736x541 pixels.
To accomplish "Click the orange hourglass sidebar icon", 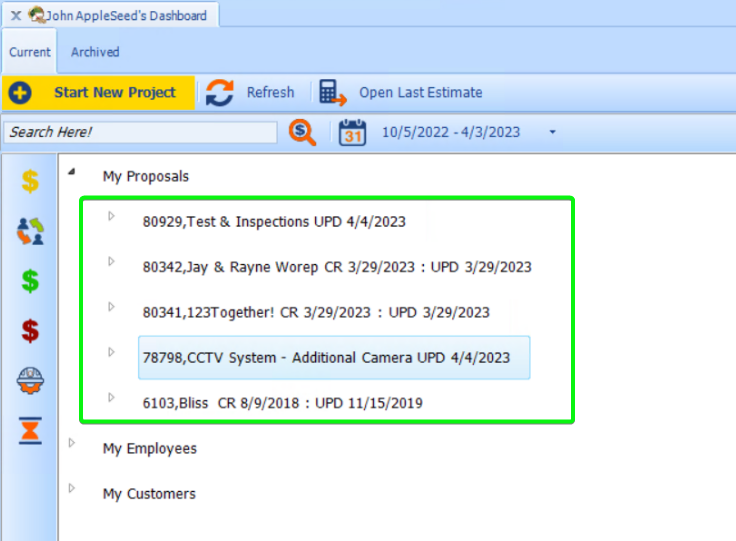I will [x=30, y=430].
